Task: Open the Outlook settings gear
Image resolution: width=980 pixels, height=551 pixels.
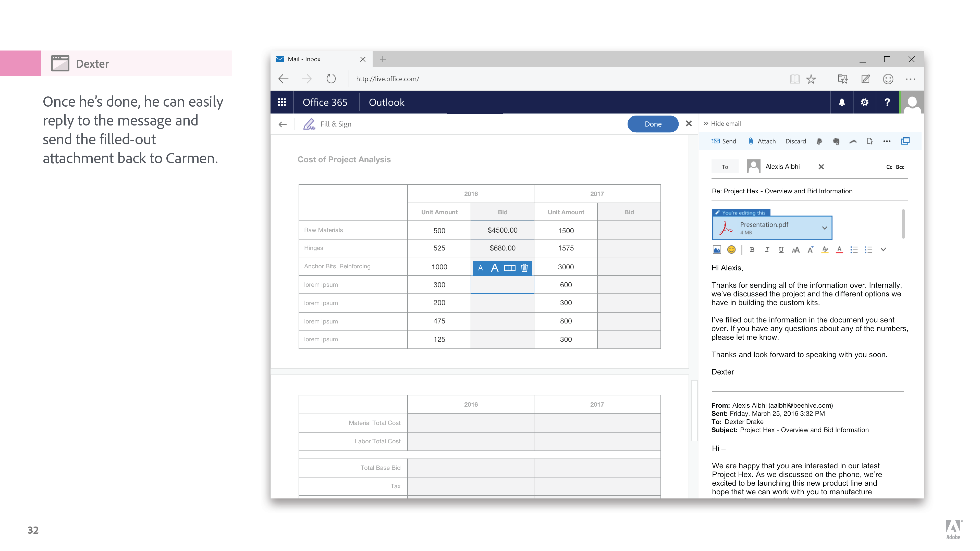Action: [864, 102]
